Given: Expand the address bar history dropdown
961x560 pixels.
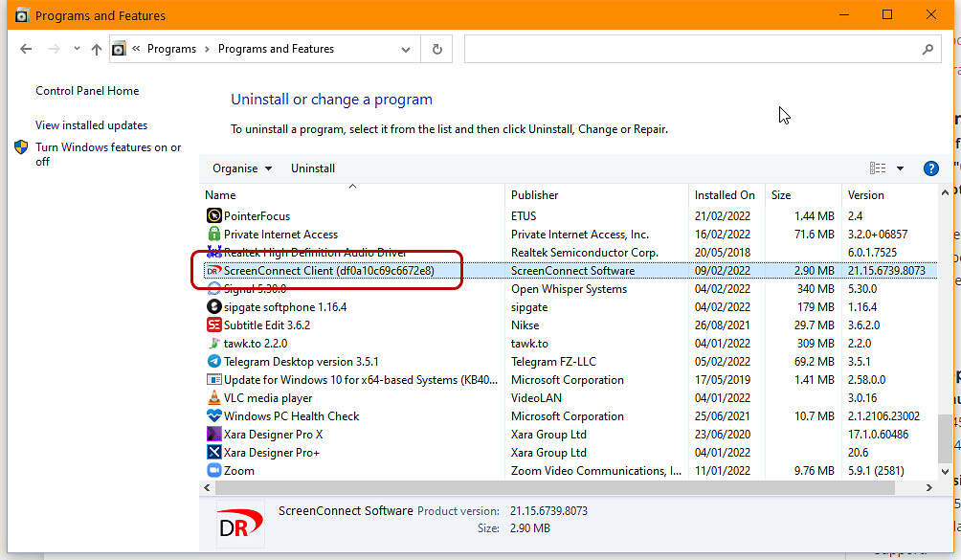Looking at the screenshot, I should (x=405, y=49).
